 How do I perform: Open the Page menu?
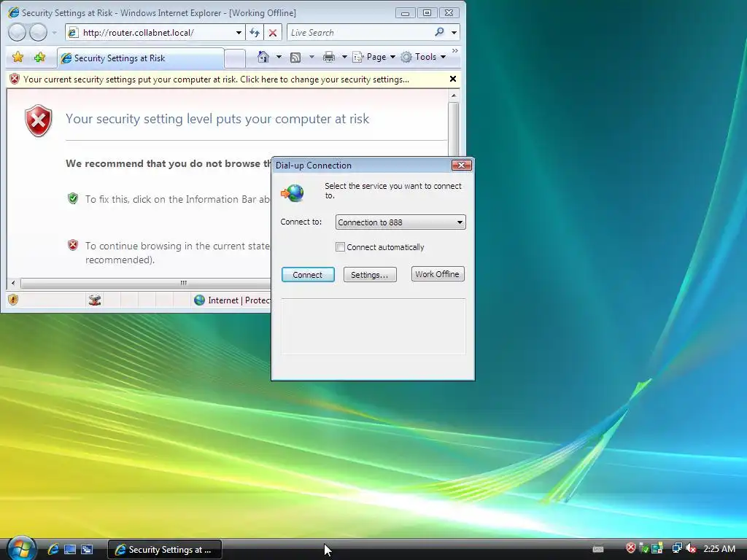374,57
